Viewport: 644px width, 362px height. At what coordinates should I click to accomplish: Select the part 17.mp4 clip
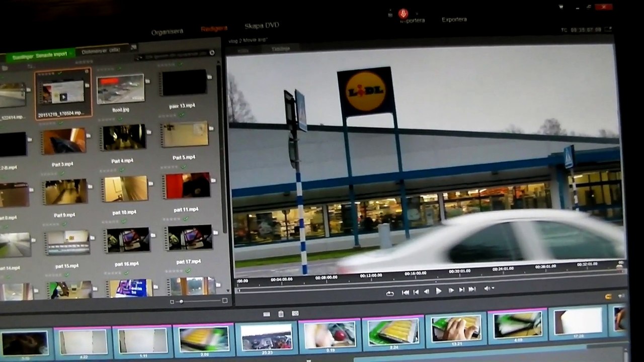click(x=189, y=238)
